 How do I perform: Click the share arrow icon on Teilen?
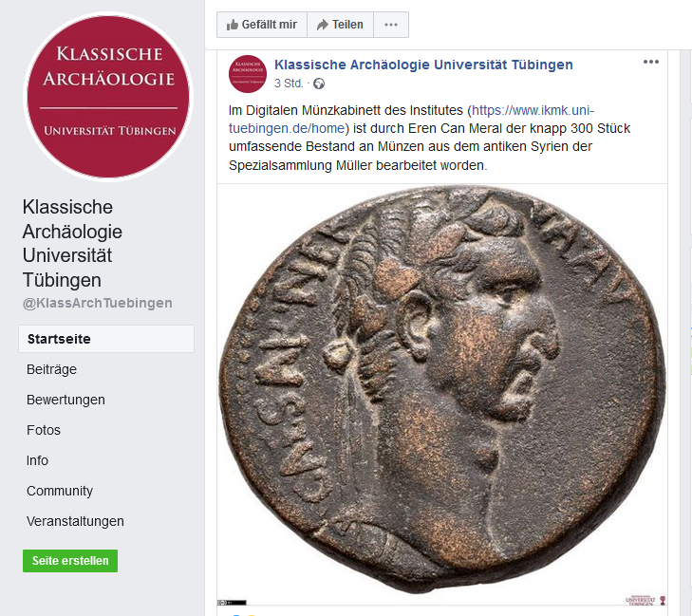pos(323,25)
